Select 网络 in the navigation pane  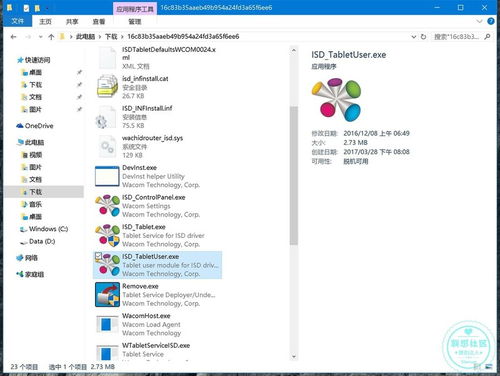pyautogui.click(x=31, y=258)
